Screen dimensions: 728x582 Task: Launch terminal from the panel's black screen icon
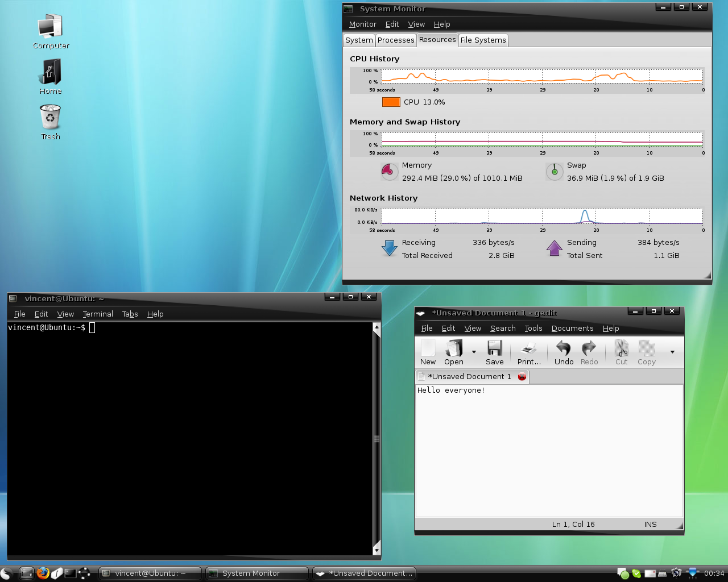[70, 573]
